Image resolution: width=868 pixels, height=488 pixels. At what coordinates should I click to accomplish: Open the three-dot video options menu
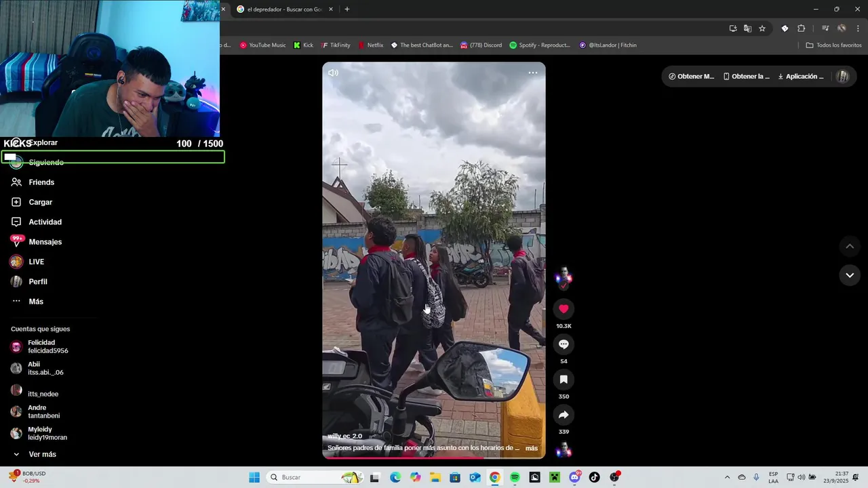pos(533,73)
